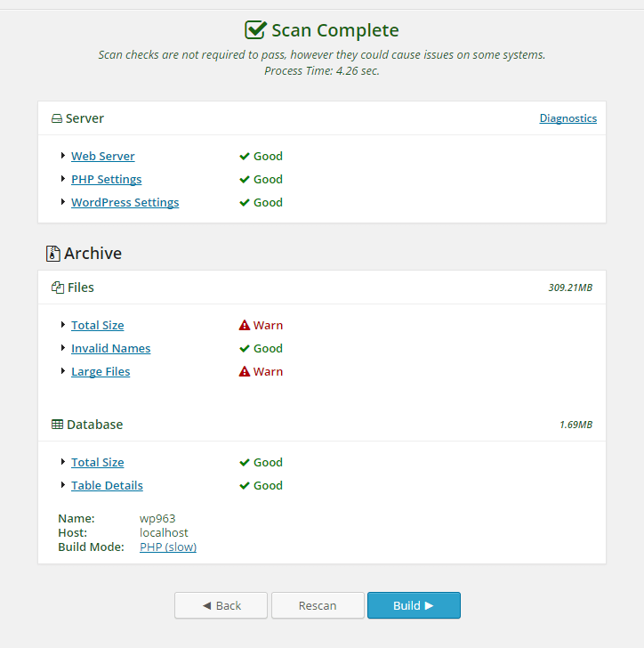This screenshot has height=648, width=644.
Task: Expand the PHP Settings arrow
Action: [x=63, y=179]
